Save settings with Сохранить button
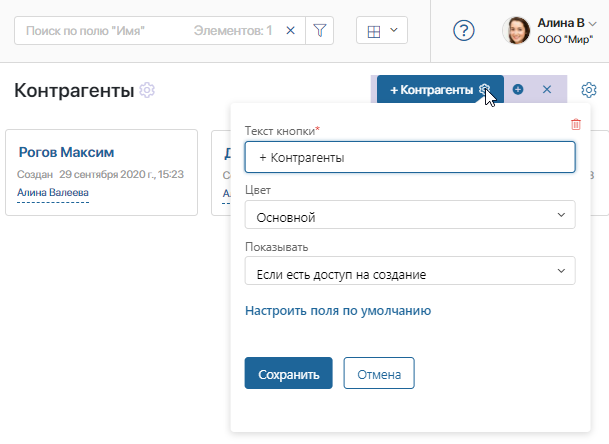Viewport: 609px width, 444px height. pos(289,373)
